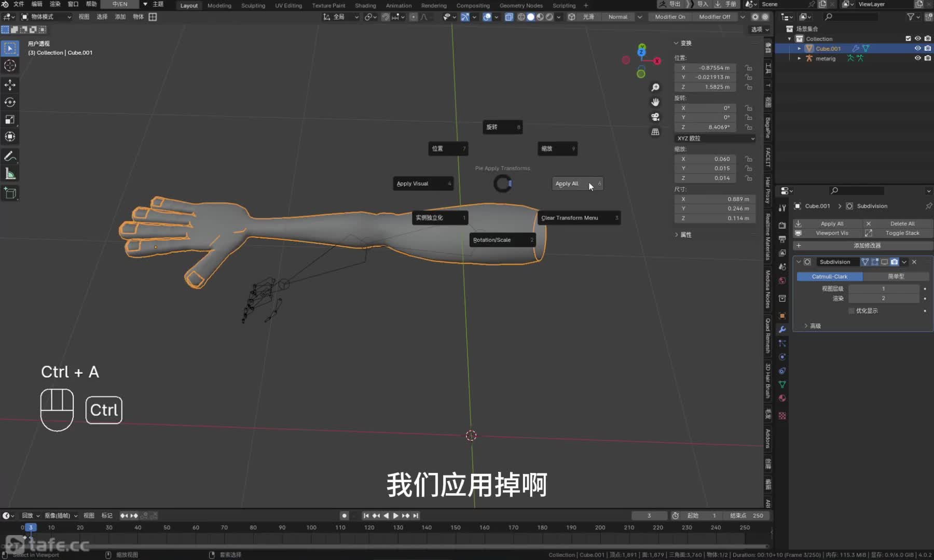Image resolution: width=934 pixels, height=560 pixels.
Task: Choose Rotation/Scale in pie menu
Action: [502, 240]
